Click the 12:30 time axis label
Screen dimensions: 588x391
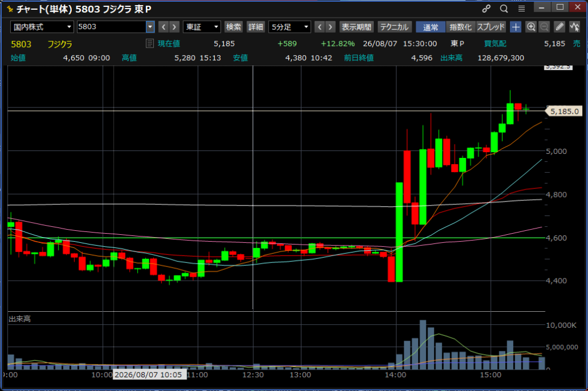[253, 374]
